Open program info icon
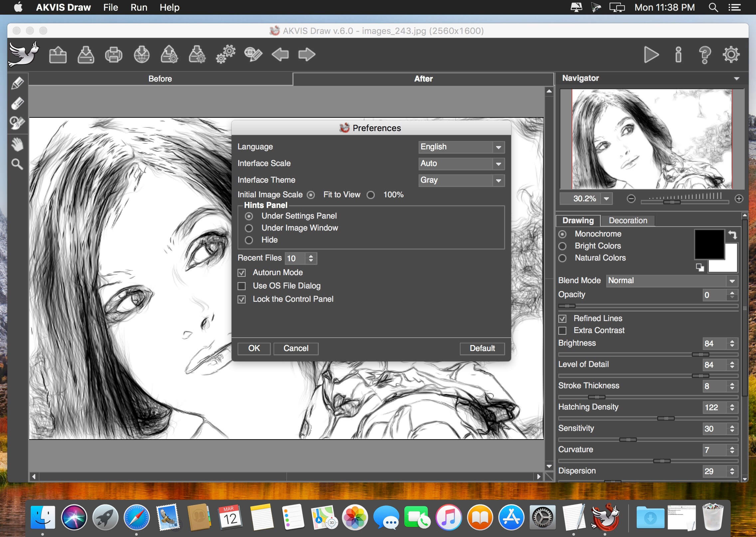Image resolution: width=756 pixels, height=537 pixels. click(678, 55)
